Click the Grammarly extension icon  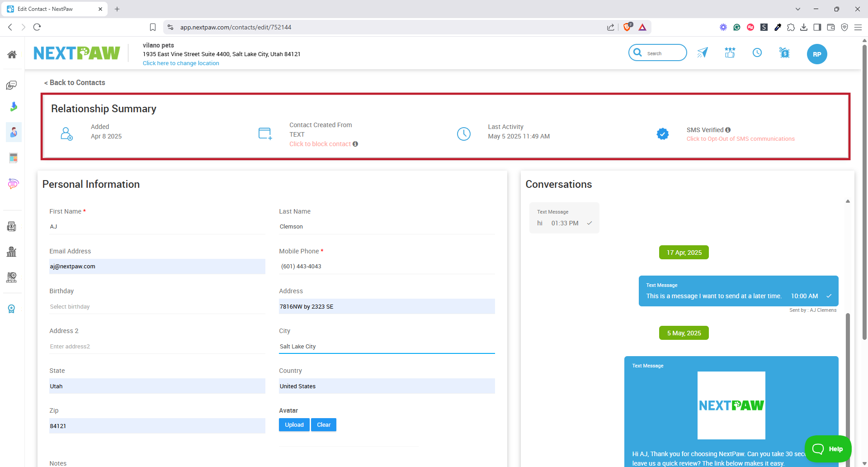tap(737, 27)
